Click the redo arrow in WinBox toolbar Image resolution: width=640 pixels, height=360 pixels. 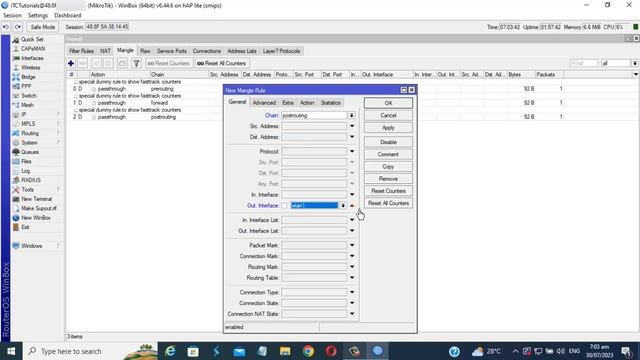[x=18, y=27]
